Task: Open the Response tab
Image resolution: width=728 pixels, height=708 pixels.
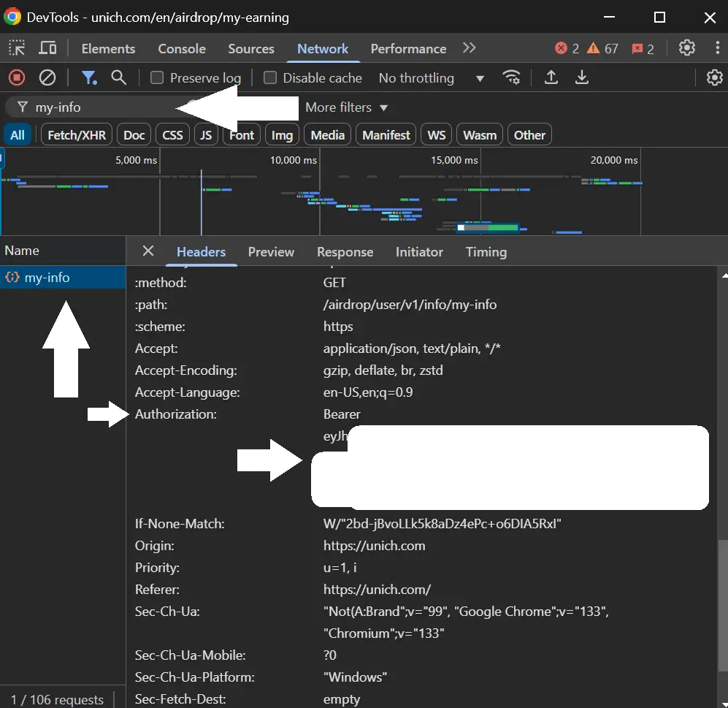Action: (345, 251)
